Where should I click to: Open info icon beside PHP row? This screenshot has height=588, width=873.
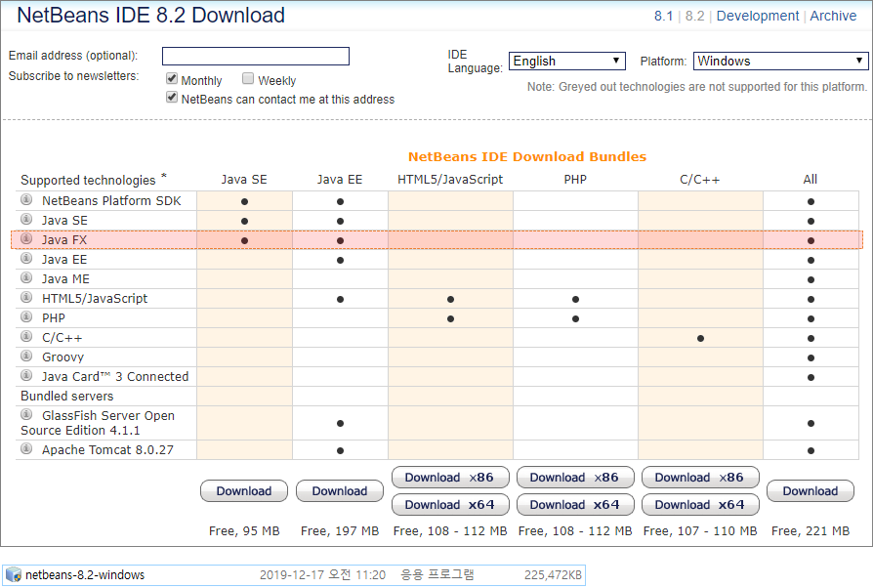click(x=26, y=316)
